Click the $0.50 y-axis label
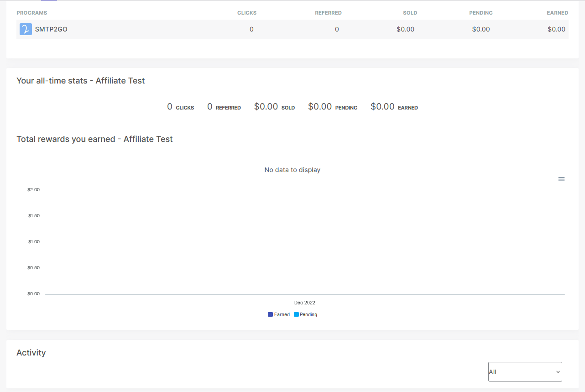The image size is (585, 392). [34, 267]
